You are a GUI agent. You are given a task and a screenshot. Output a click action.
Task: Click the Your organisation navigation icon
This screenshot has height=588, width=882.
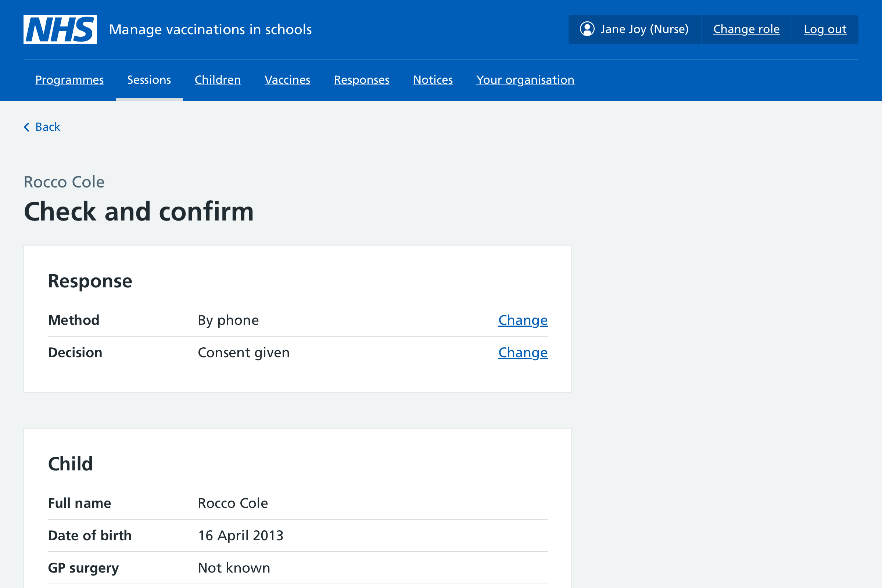pyautogui.click(x=526, y=80)
